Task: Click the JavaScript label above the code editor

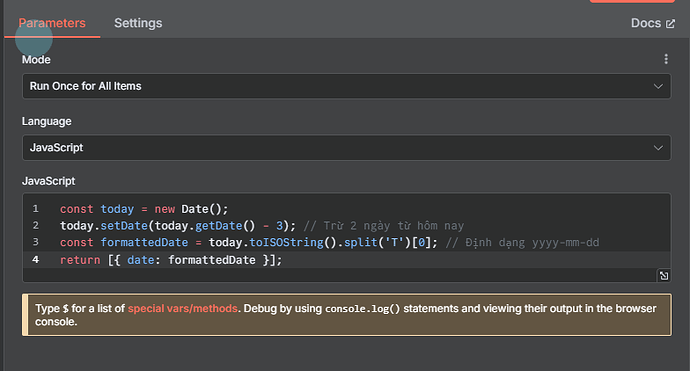Action: click(x=48, y=181)
